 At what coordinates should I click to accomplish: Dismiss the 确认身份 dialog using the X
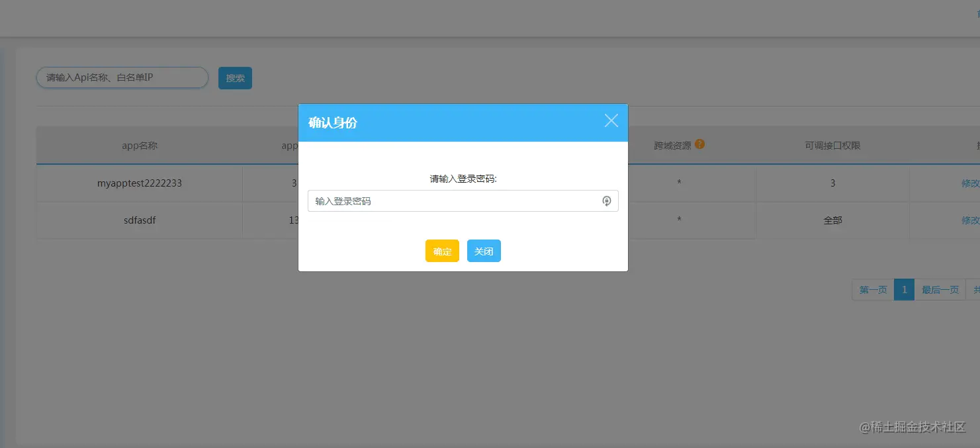coord(610,120)
